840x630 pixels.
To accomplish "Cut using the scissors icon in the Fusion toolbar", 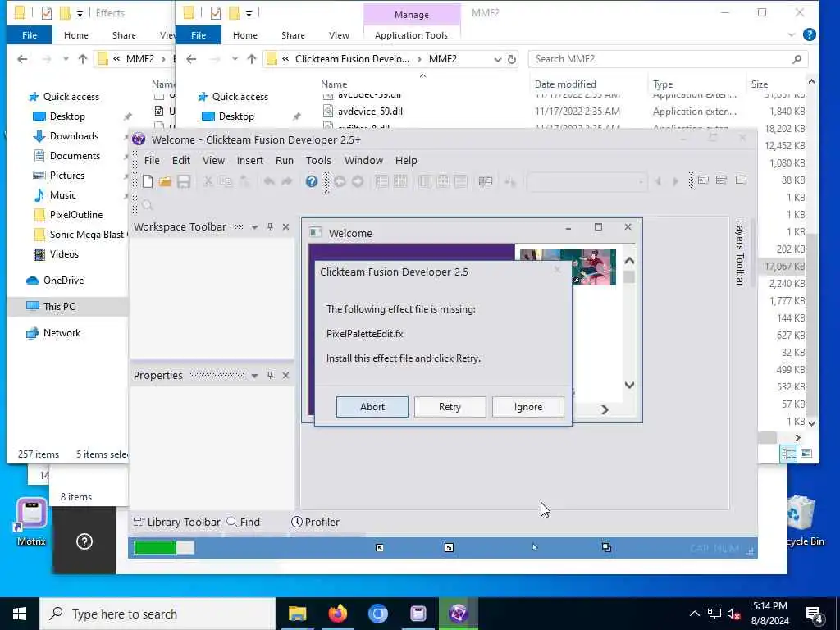I will pos(208,181).
